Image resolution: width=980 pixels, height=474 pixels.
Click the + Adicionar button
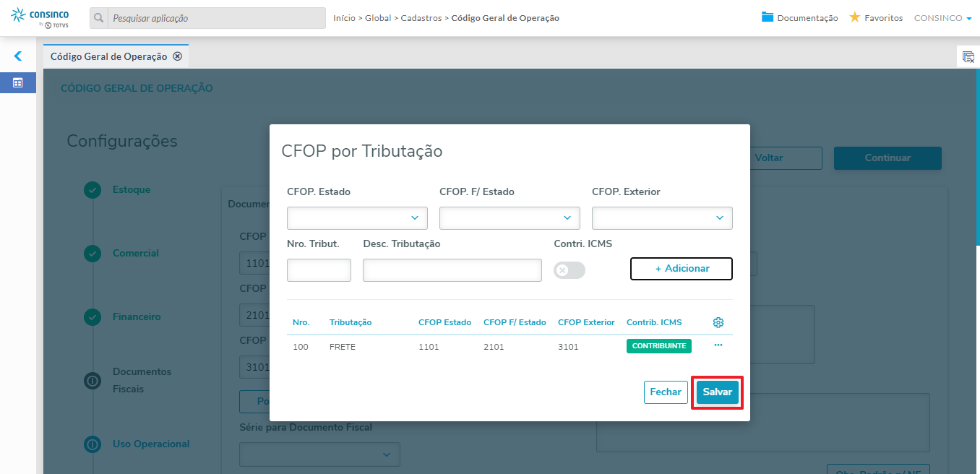point(682,269)
